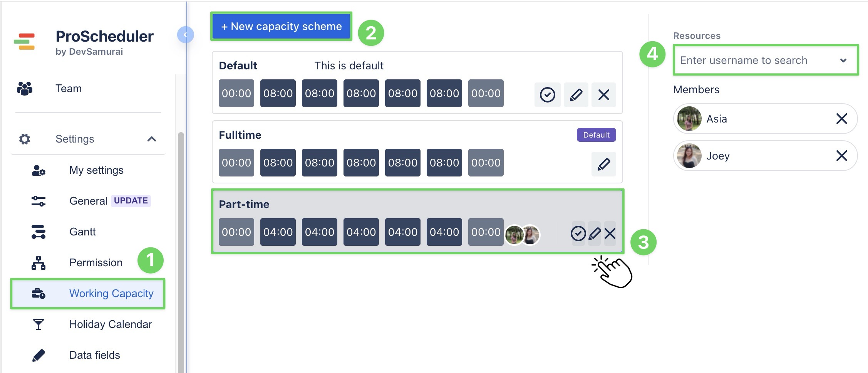The image size is (868, 373).
Task: Toggle the My settings user icon
Action: pos(39,170)
